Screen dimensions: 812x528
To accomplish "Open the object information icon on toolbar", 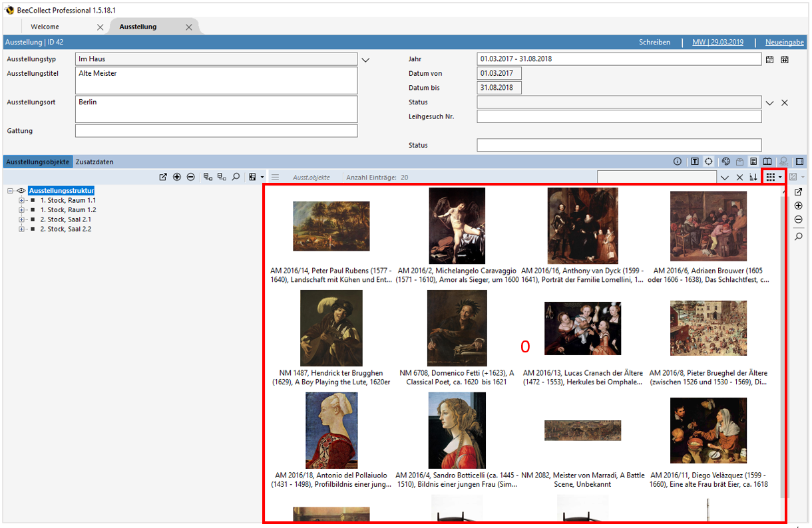I will [x=677, y=161].
